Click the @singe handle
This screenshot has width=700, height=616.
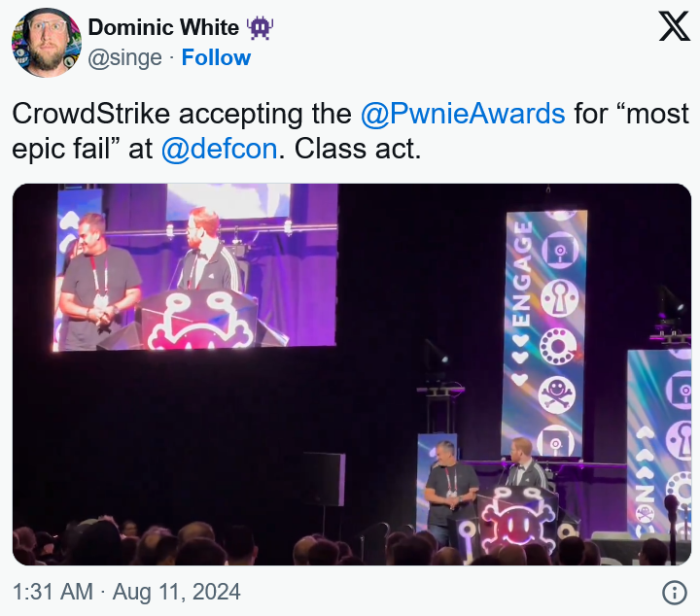click(125, 58)
